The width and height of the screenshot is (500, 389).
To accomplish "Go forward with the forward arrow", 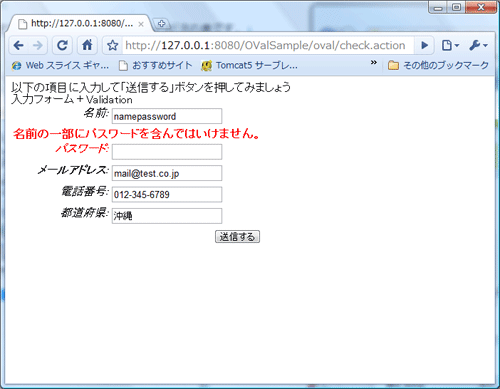I will pos(38,45).
